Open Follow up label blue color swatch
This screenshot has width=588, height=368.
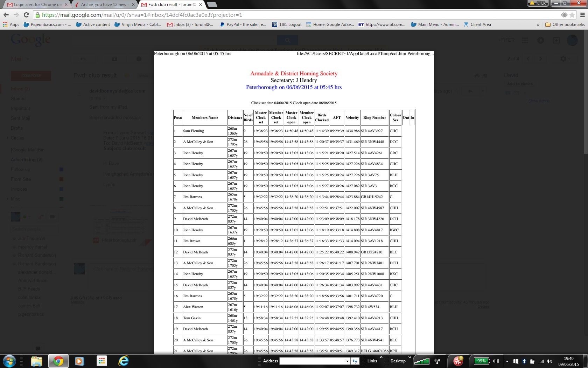coord(61,170)
